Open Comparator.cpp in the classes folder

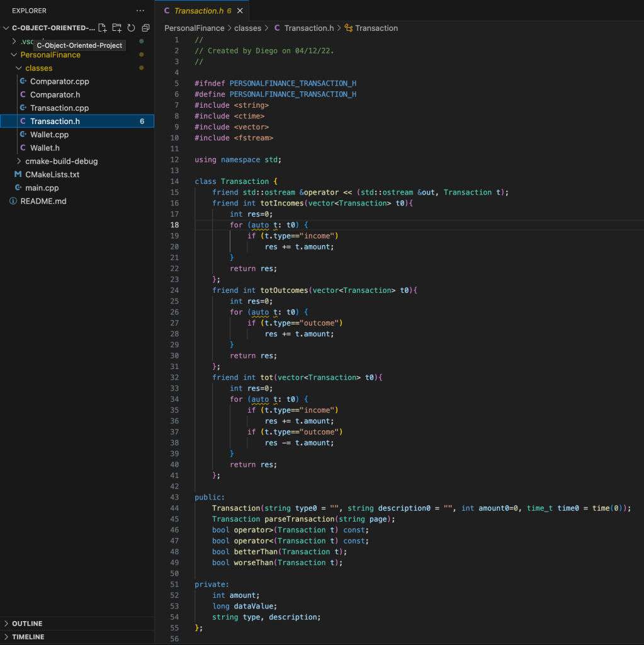(59, 81)
